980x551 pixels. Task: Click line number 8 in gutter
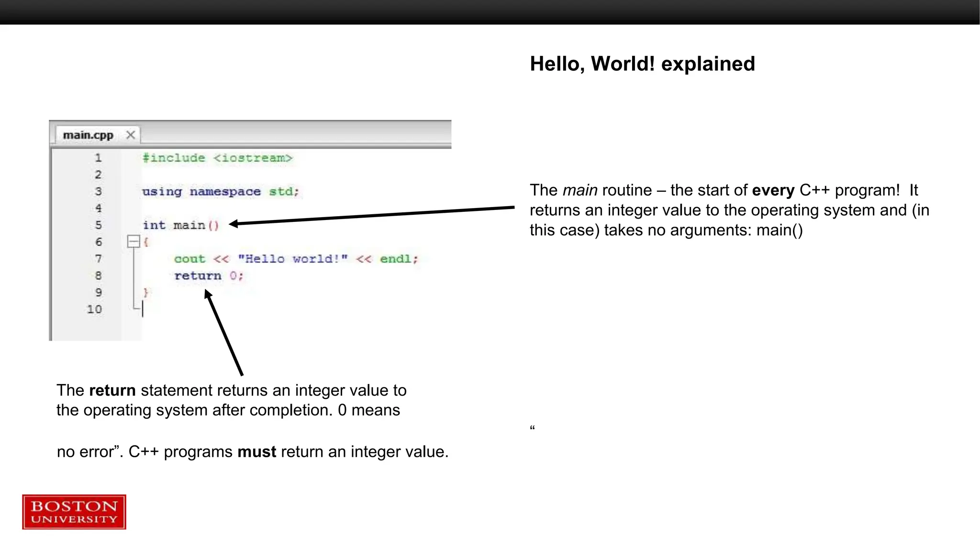[x=98, y=275]
